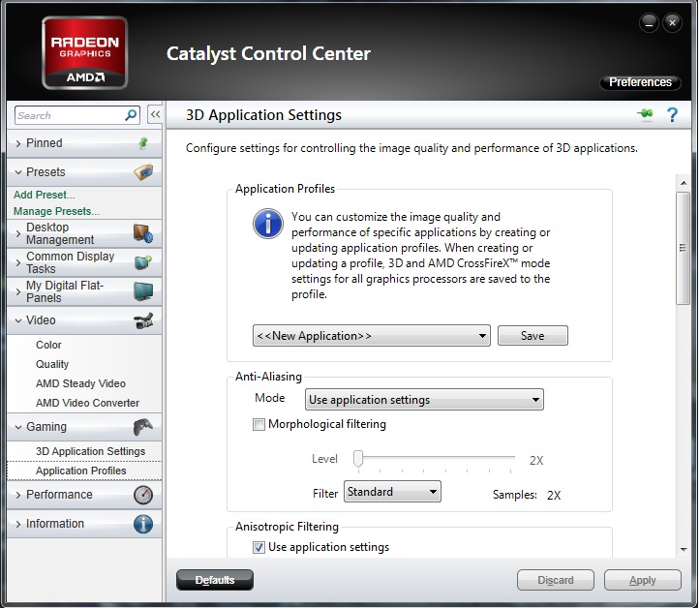The width and height of the screenshot is (700, 608).
Task: Uncheck Anisotropic Use application settings
Action: tap(259, 547)
